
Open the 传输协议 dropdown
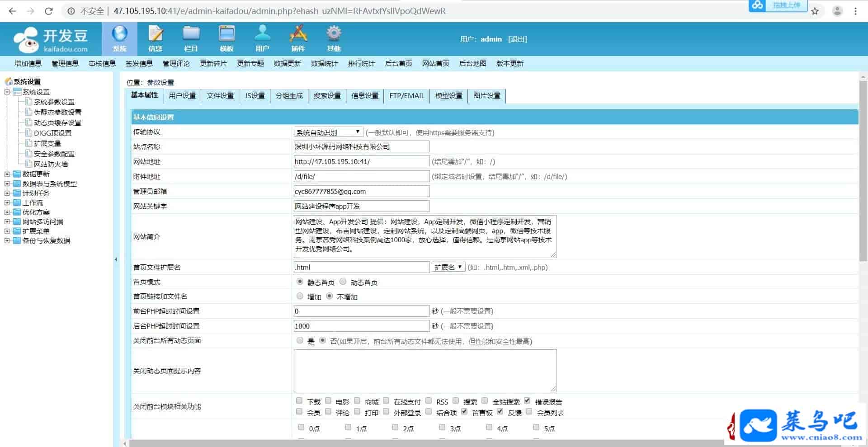point(328,132)
